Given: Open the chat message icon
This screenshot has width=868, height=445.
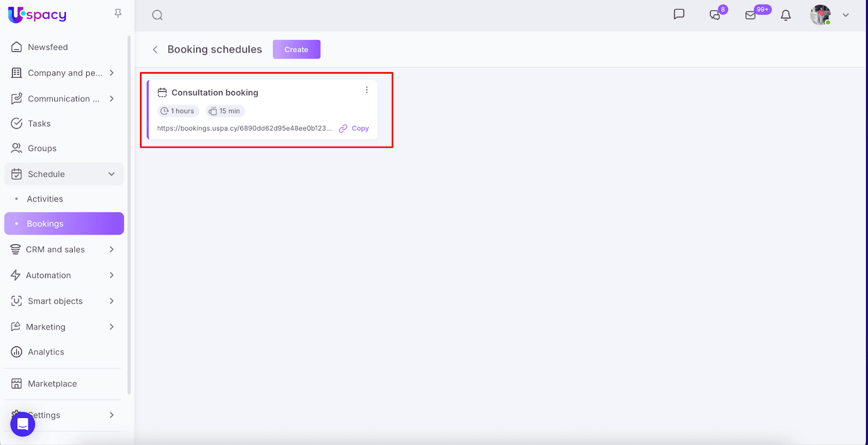Looking at the screenshot, I should [x=679, y=15].
